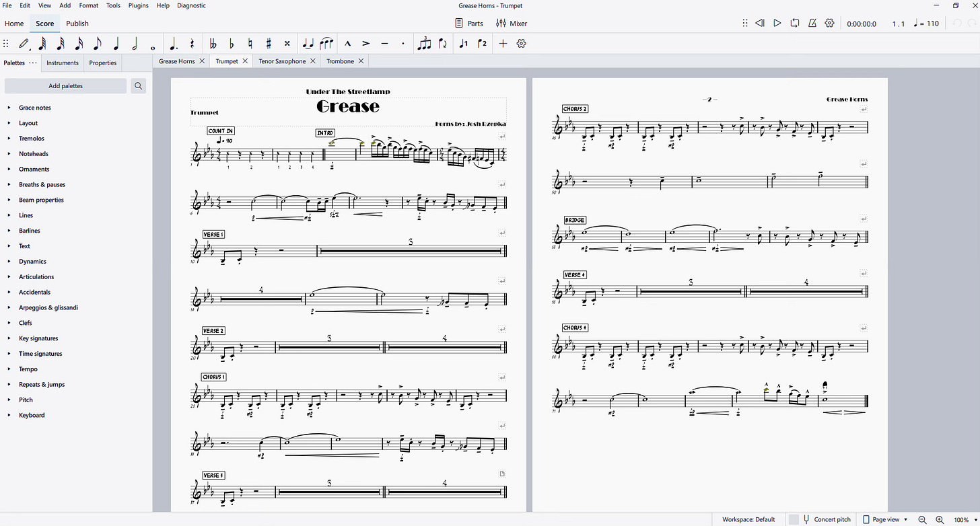The height and width of the screenshot is (526, 980).
Task: Apply the sharp accidental
Action: (x=269, y=44)
